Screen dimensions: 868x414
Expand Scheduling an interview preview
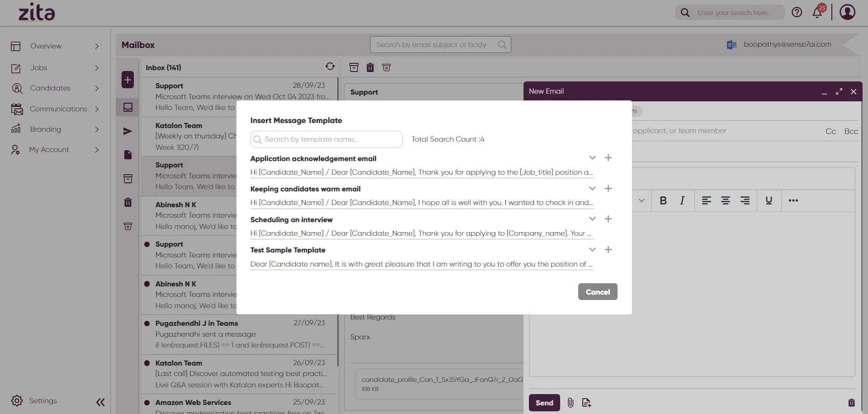click(592, 219)
